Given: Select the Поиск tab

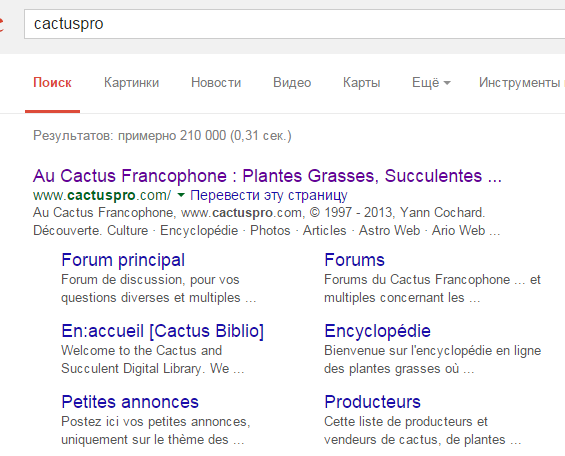Looking at the screenshot, I should point(52,82).
